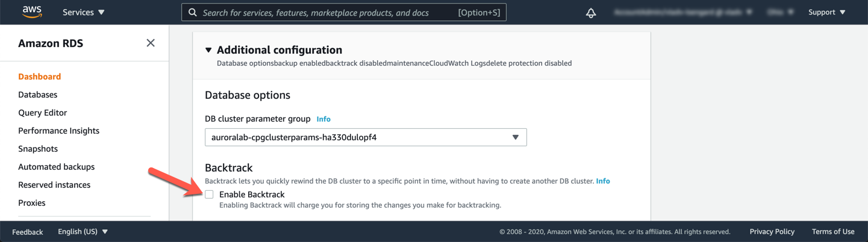Open the Privacy Policy link
This screenshot has width=868, height=242.
click(x=772, y=232)
